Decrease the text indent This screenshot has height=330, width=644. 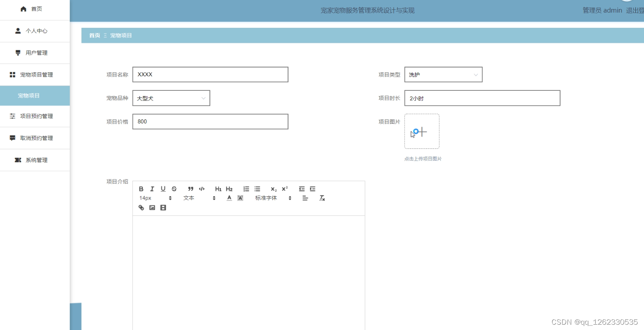click(x=302, y=189)
